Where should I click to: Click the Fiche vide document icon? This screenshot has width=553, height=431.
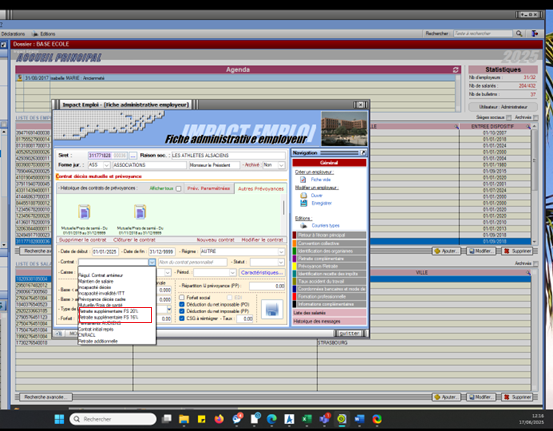303,180
